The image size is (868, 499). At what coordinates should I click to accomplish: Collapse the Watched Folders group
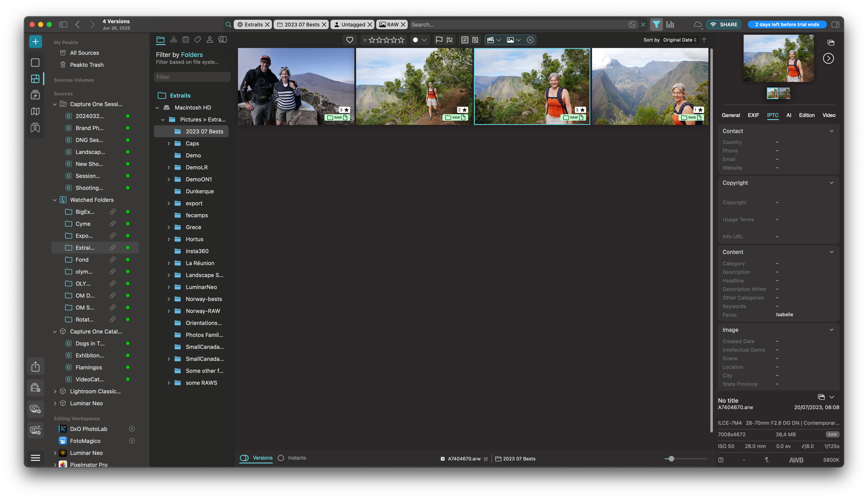coord(55,200)
